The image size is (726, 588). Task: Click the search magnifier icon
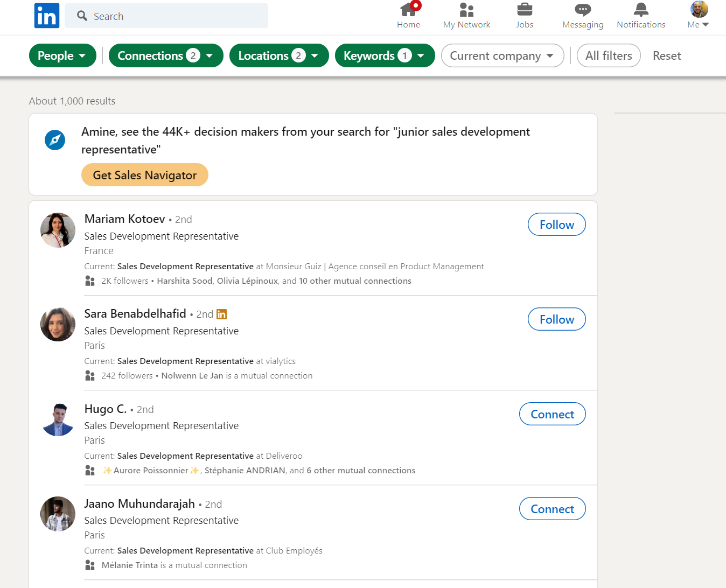coord(82,16)
